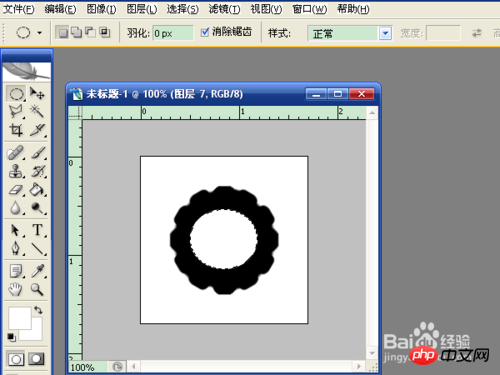Select the Paint Bucket tool
500x375 pixels.
pos(37,190)
